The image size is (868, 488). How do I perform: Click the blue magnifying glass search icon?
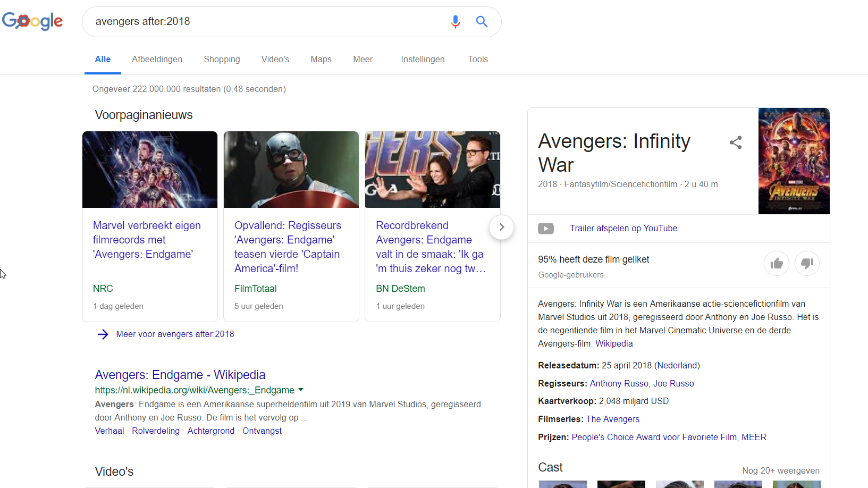482,22
